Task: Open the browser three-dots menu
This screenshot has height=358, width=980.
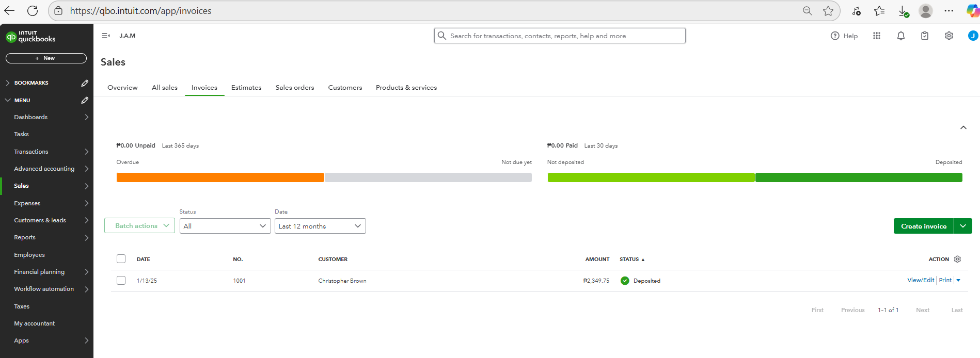Action: click(949, 11)
